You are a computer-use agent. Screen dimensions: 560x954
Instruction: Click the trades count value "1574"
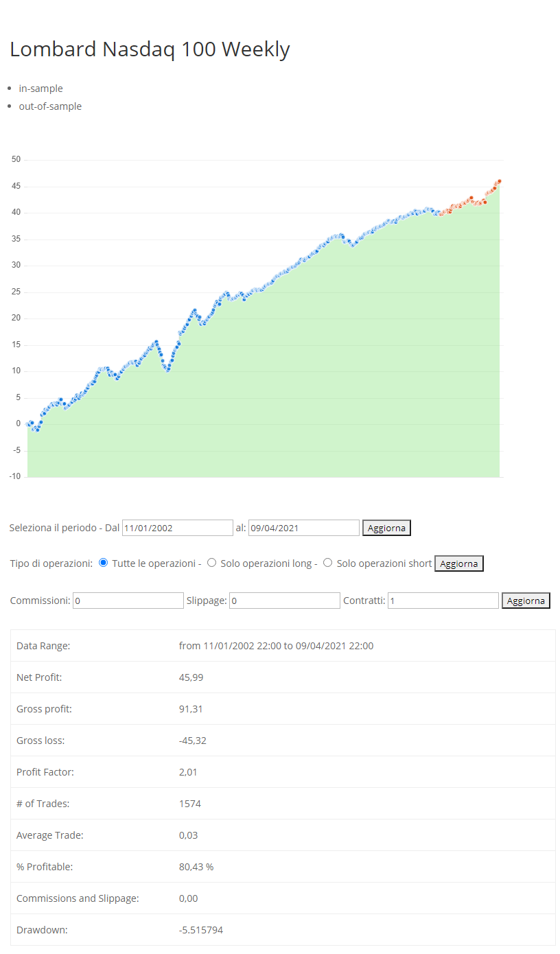[190, 804]
